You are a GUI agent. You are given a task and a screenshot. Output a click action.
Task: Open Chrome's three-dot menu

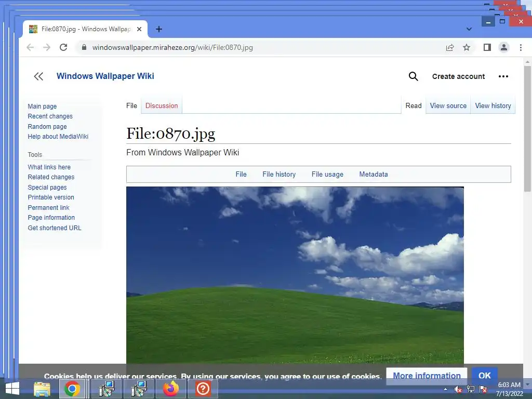click(521, 47)
